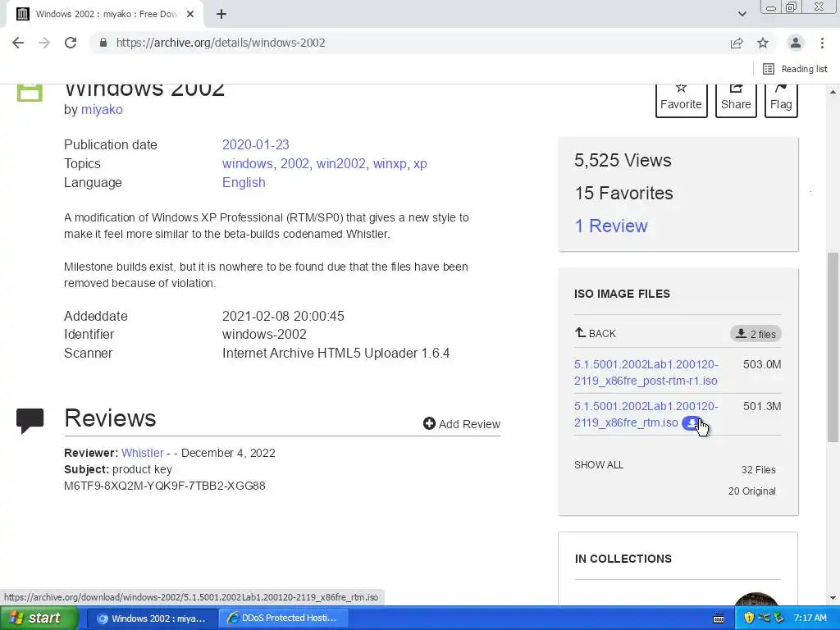The height and width of the screenshot is (630, 840).
Task: Select the Windows 2002 : miyako tab
Action: tap(106, 14)
